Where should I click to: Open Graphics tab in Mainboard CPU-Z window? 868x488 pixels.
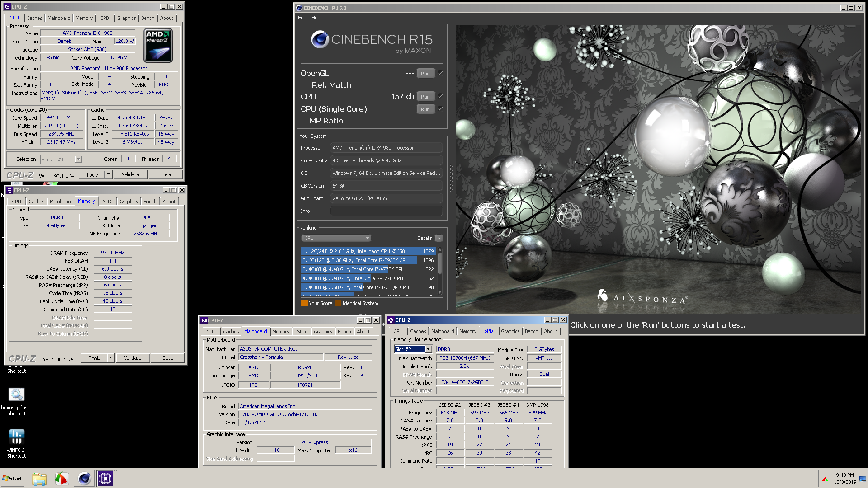pyautogui.click(x=323, y=332)
